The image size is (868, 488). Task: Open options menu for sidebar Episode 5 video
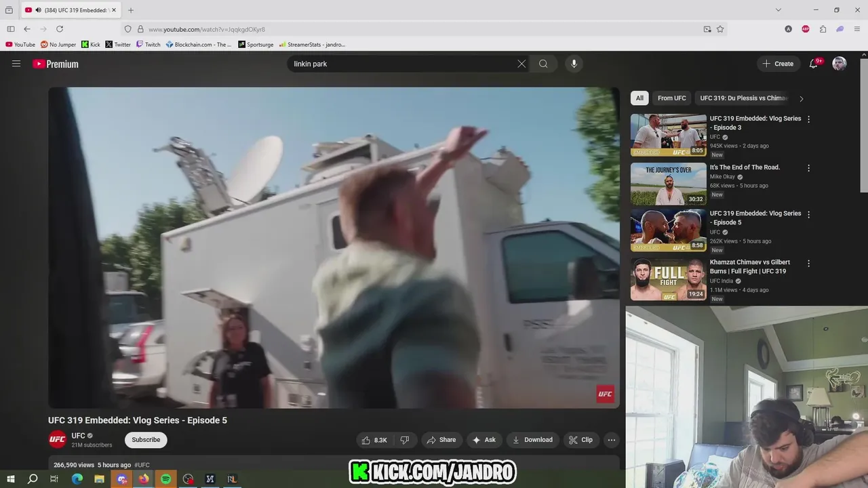tap(808, 214)
